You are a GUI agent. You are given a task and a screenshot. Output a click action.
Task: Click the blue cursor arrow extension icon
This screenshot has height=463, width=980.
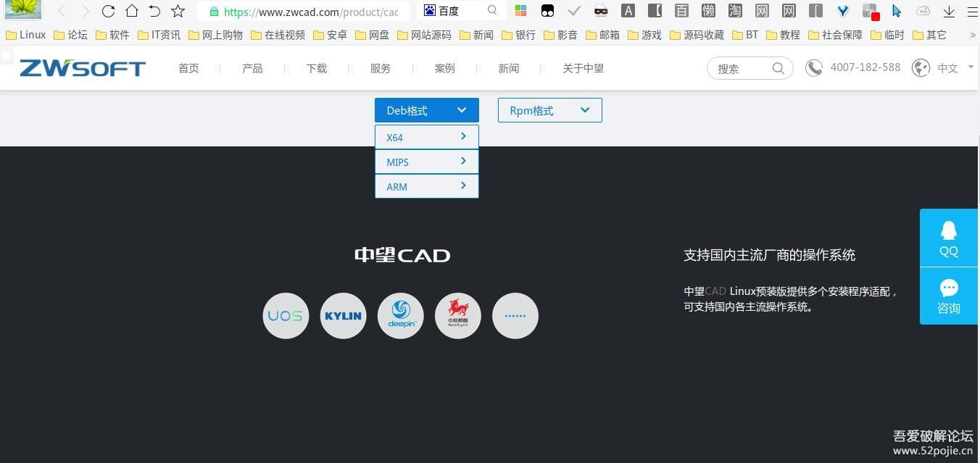[897, 11]
